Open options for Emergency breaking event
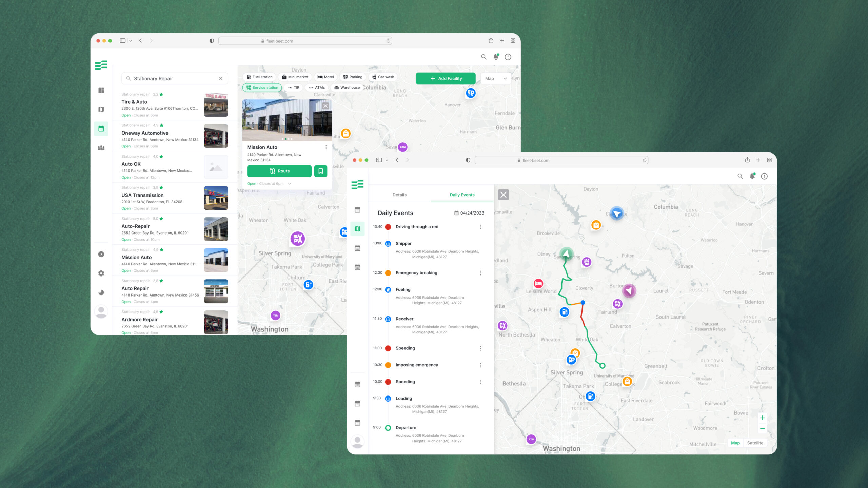This screenshot has height=488, width=868. tap(480, 273)
